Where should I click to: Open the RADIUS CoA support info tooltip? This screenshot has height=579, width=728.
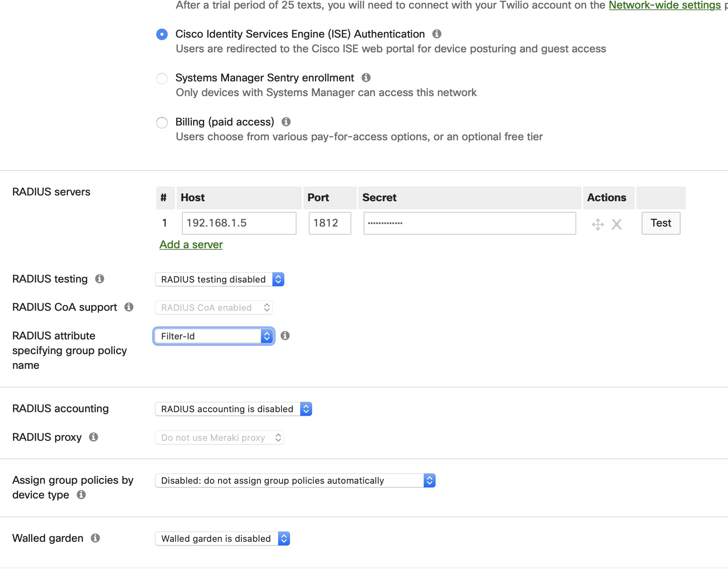[129, 307]
